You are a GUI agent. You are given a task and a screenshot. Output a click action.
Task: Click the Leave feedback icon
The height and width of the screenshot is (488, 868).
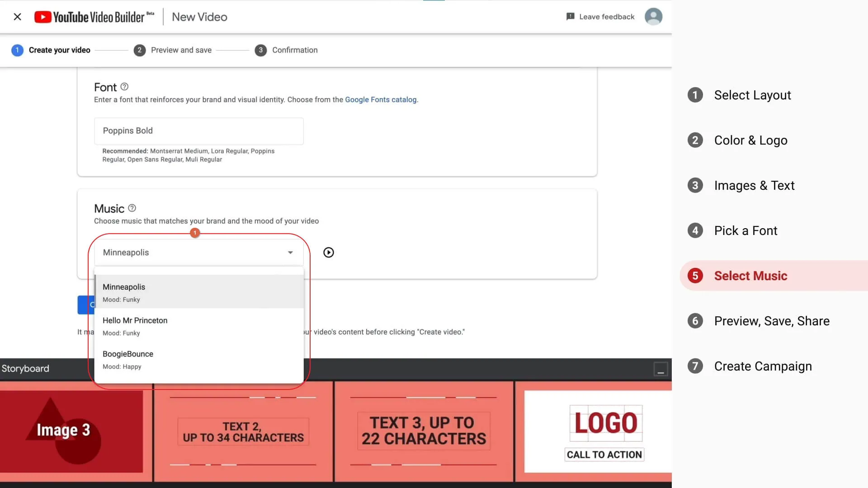pyautogui.click(x=571, y=17)
